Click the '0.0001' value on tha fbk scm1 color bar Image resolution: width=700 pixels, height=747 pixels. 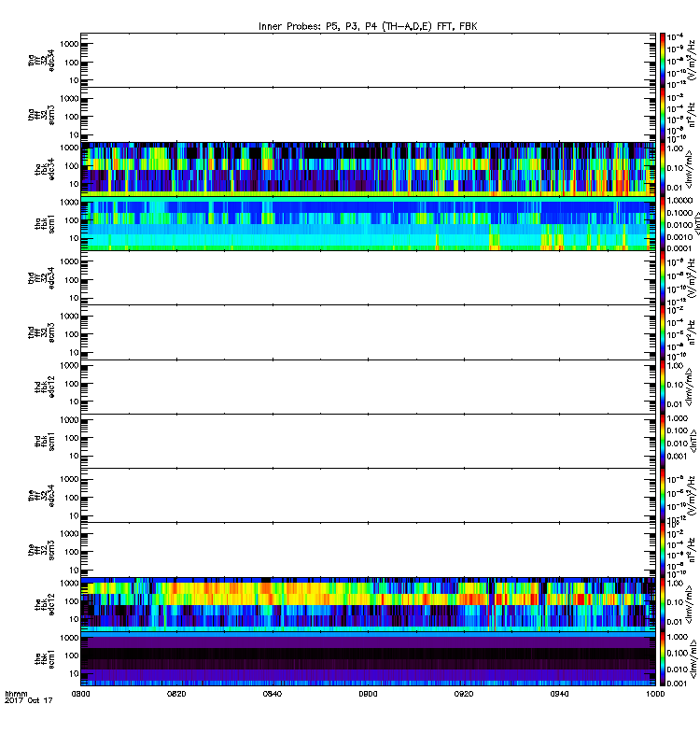[679, 248]
